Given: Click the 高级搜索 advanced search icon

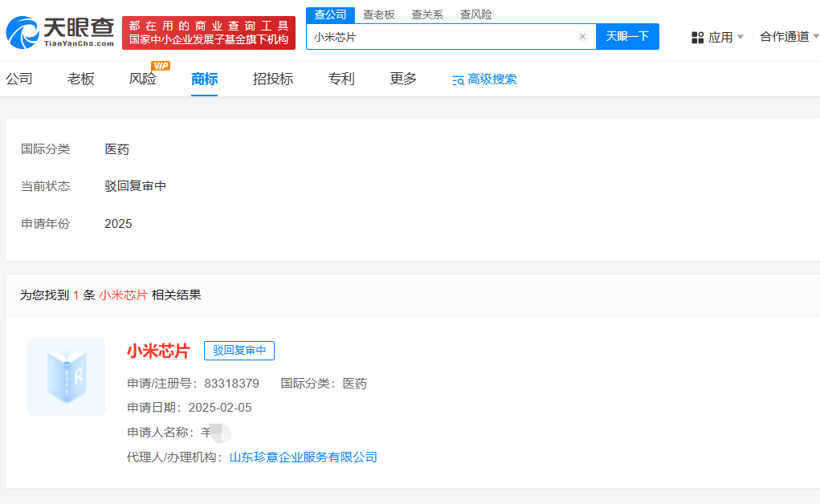Looking at the screenshot, I should pyautogui.click(x=458, y=79).
